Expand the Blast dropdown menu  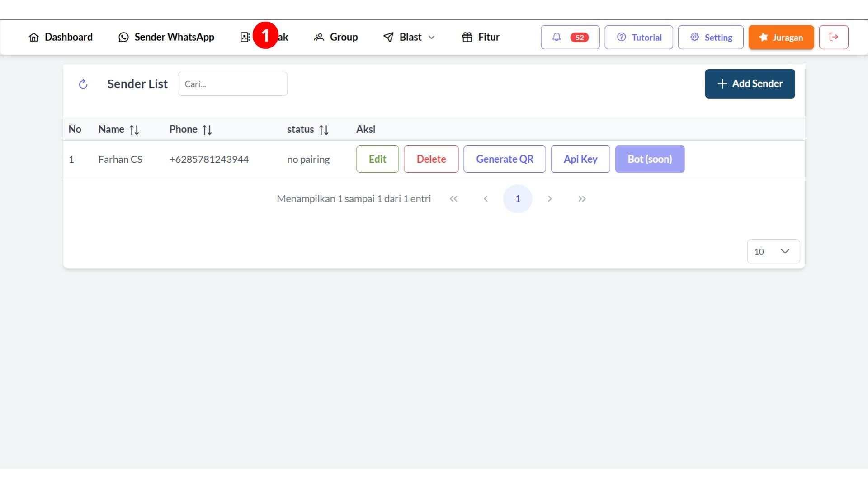(x=409, y=37)
